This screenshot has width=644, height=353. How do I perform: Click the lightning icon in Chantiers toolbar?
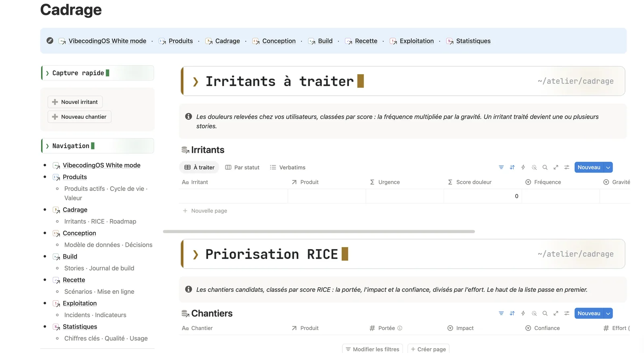pyautogui.click(x=523, y=314)
